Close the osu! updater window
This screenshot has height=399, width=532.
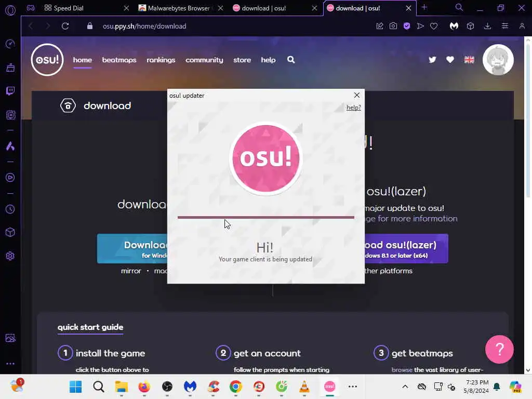coord(356,96)
